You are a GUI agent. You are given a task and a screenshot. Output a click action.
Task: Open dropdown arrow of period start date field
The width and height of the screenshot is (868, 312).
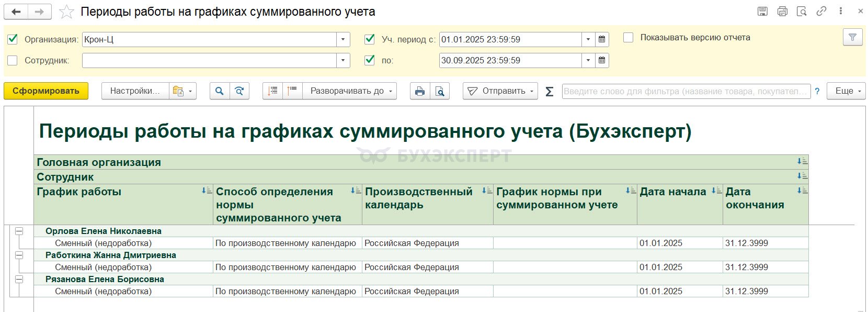(588, 39)
